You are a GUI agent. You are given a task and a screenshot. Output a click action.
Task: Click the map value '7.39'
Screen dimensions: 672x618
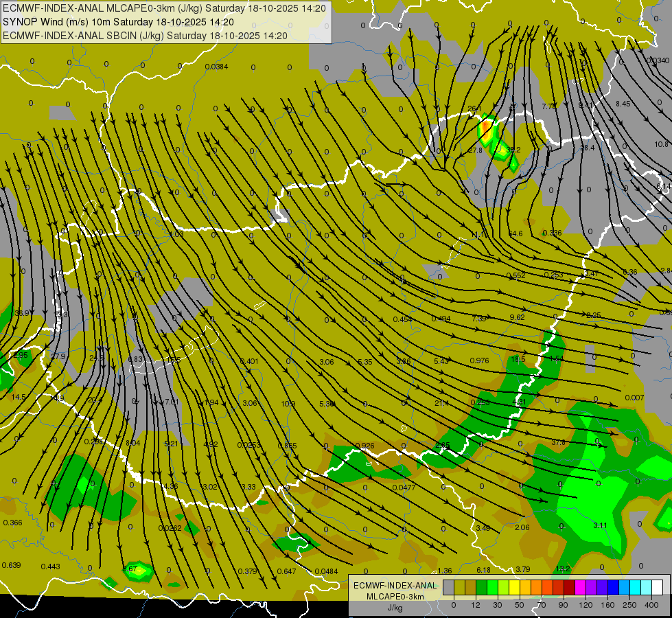click(x=479, y=318)
